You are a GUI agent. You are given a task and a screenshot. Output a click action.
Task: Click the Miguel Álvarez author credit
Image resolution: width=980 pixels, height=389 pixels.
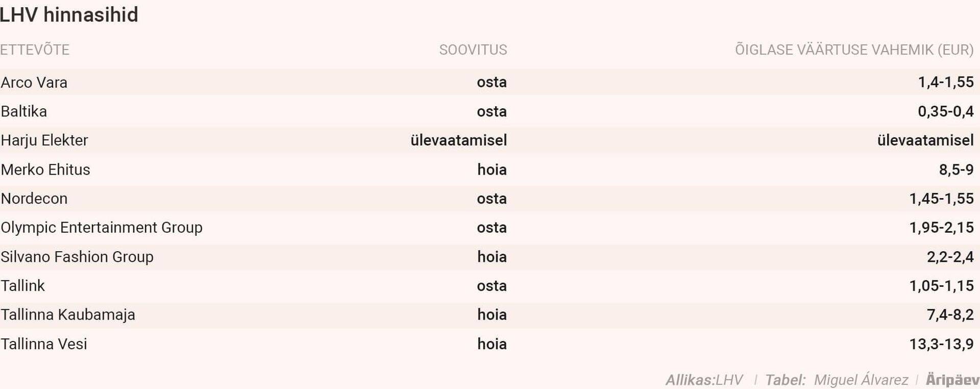(x=861, y=380)
